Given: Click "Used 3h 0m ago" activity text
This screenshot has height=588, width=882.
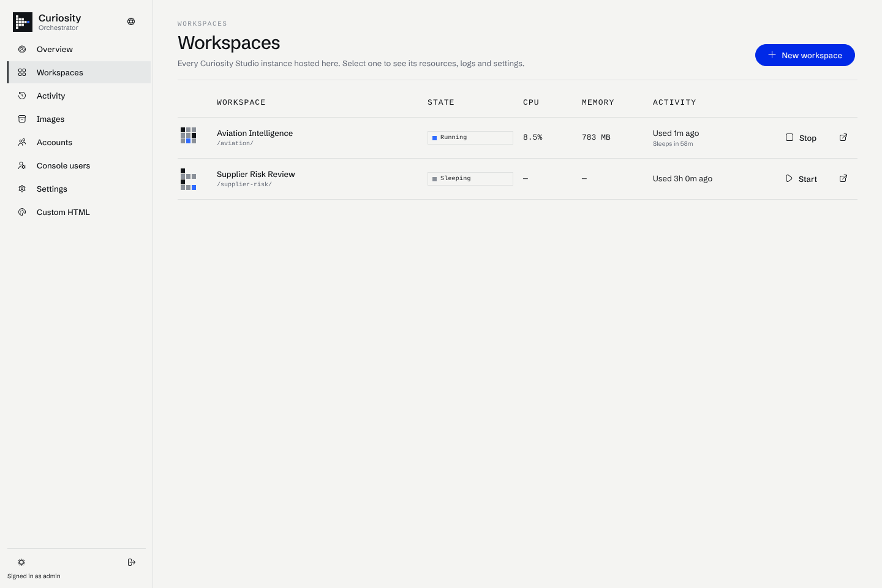Looking at the screenshot, I should [x=682, y=179].
